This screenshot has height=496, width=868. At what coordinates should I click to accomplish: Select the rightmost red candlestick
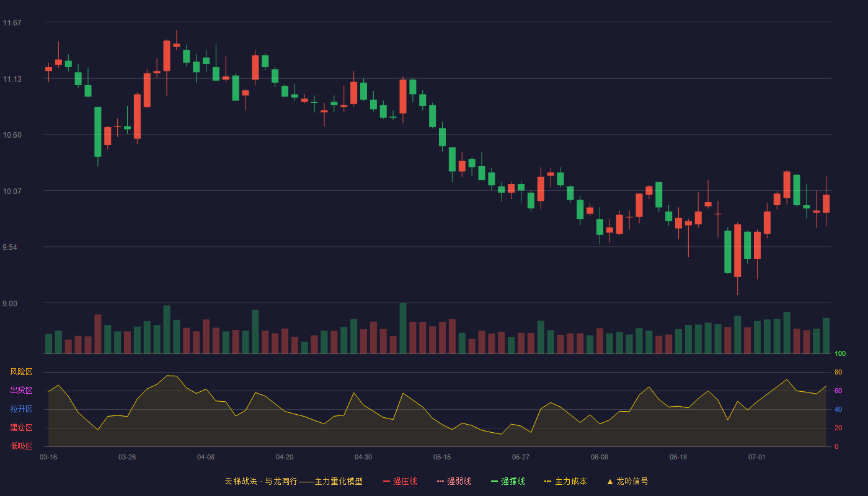(x=826, y=203)
